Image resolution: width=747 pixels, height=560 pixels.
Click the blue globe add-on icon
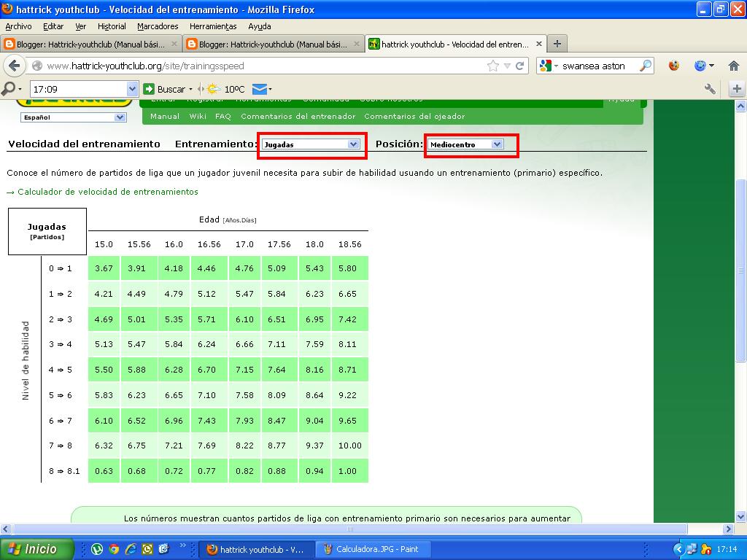point(700,66)
